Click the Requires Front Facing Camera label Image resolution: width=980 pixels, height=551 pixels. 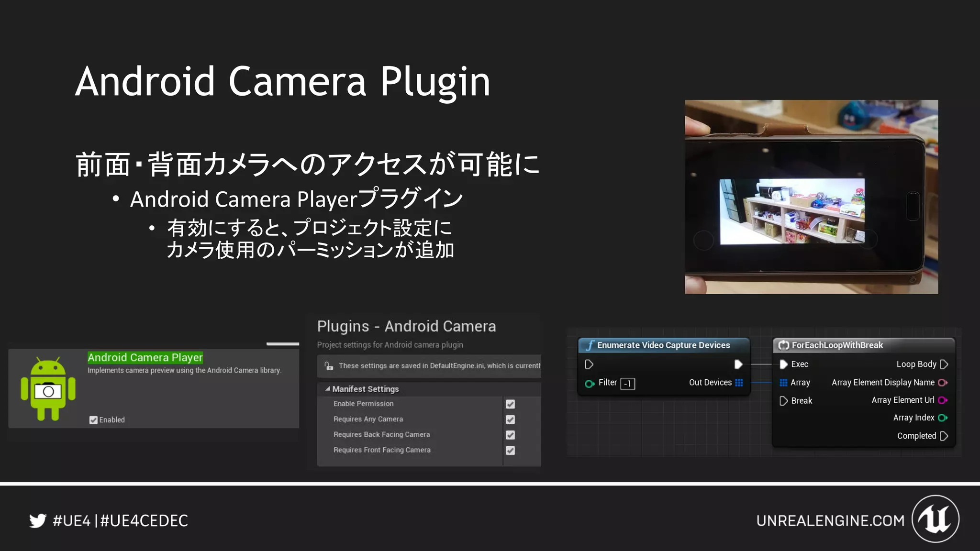tap(382, 450)
